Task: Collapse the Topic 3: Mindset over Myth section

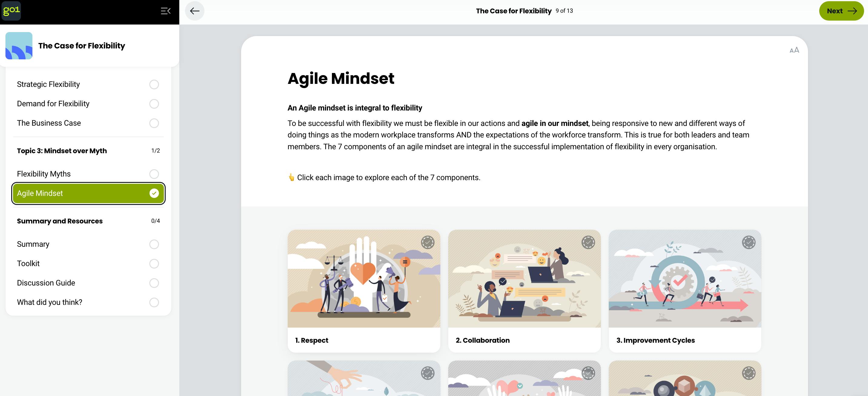Action: 88,151
